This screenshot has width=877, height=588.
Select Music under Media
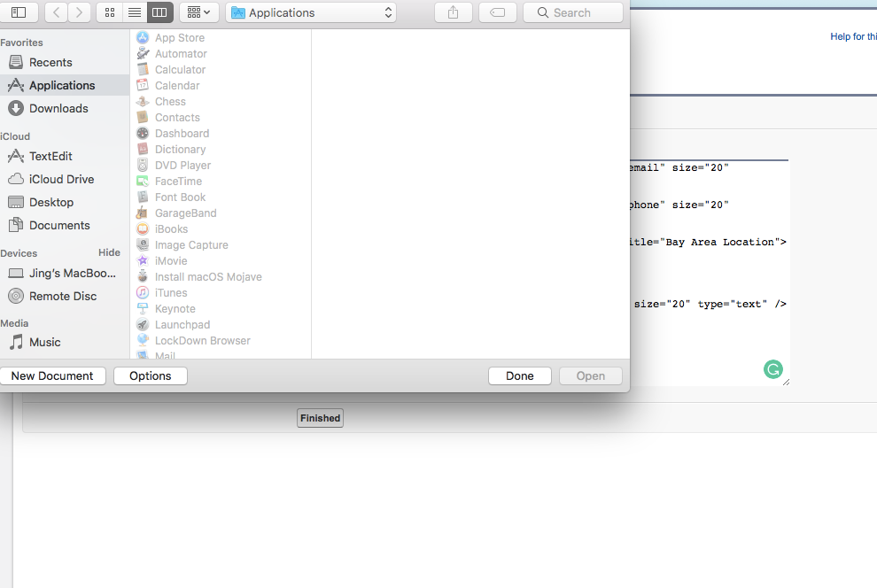coord(45,342)
